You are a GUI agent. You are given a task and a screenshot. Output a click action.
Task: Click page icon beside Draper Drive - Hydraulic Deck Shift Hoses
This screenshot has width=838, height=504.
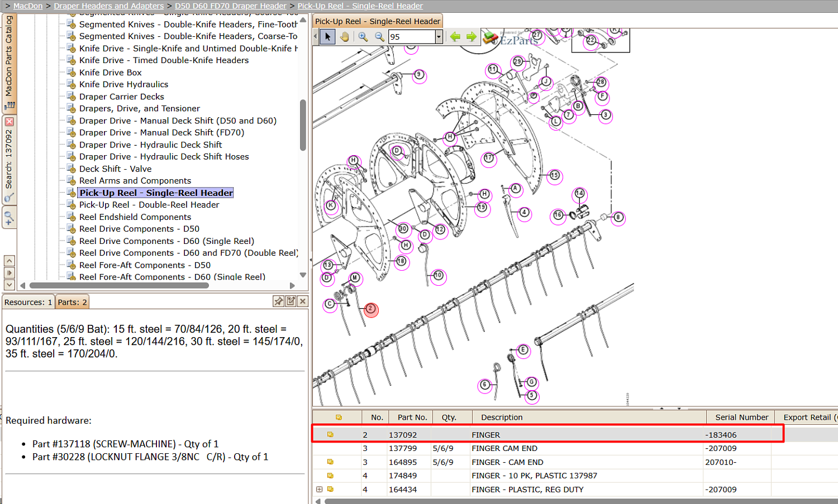click(72, 156)
